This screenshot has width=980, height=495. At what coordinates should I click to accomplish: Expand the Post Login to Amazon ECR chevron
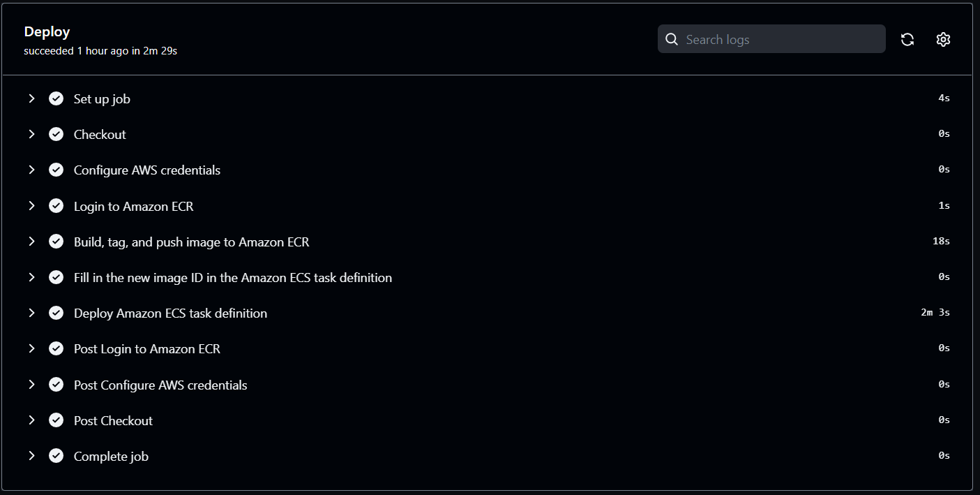(x=31, y=348)
